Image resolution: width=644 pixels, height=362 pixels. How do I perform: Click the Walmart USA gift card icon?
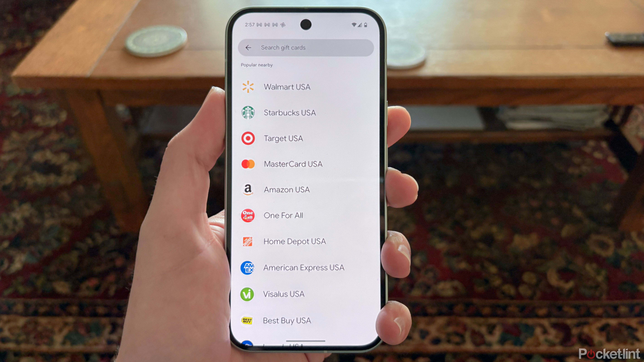point(248,87)
